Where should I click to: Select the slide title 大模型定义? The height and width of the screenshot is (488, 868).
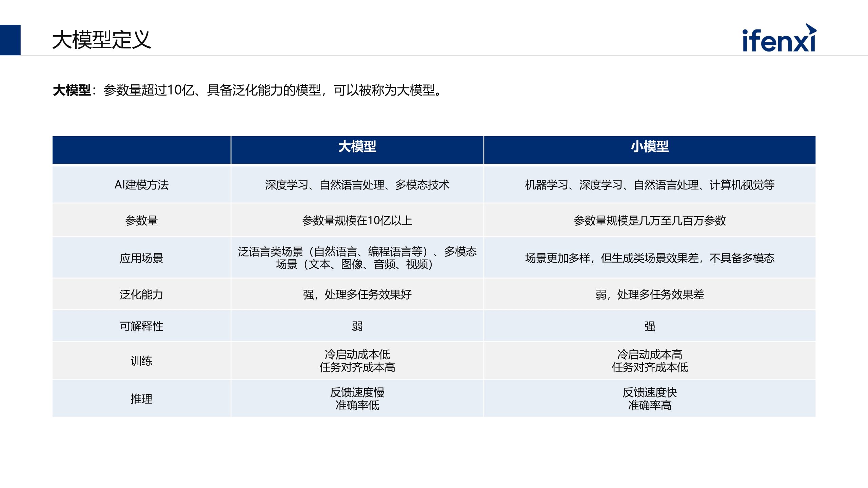(102, 40)
